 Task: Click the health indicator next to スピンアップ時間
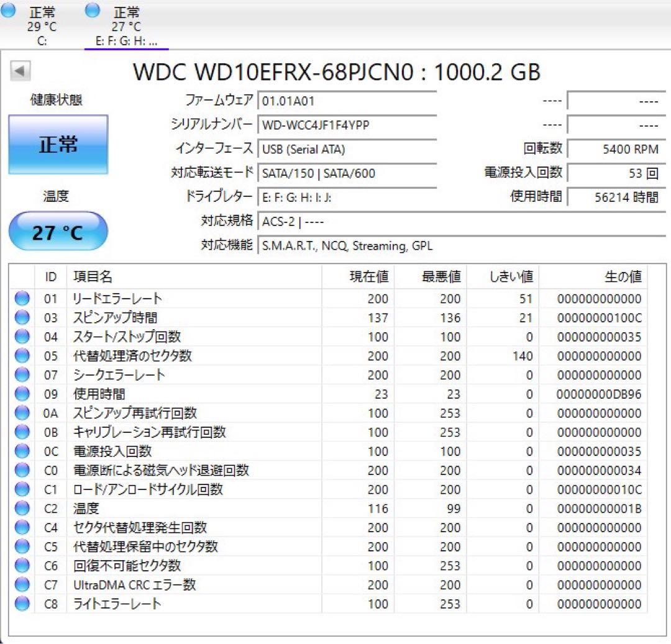click(x=22, y=318)
